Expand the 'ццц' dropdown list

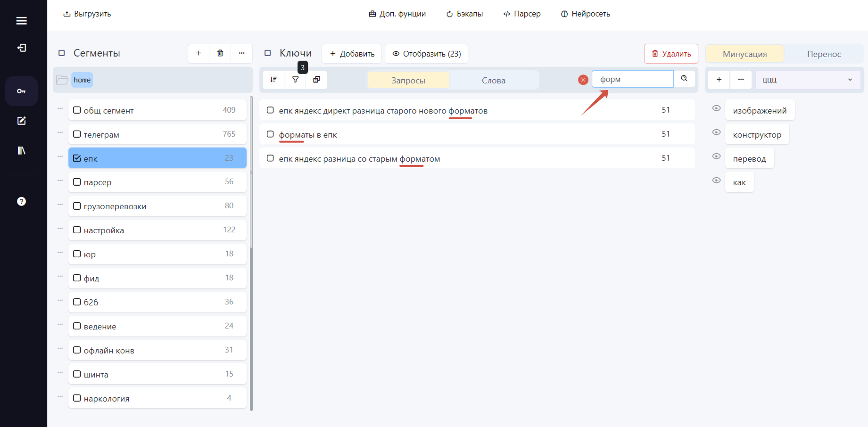(x=808, y=80)
